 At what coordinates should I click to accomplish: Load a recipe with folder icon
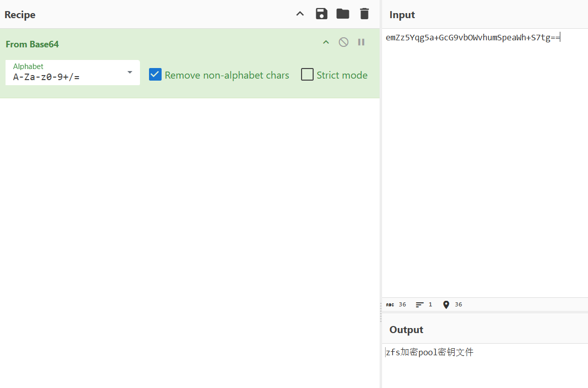pyautogui.click(x=343, y=14)
